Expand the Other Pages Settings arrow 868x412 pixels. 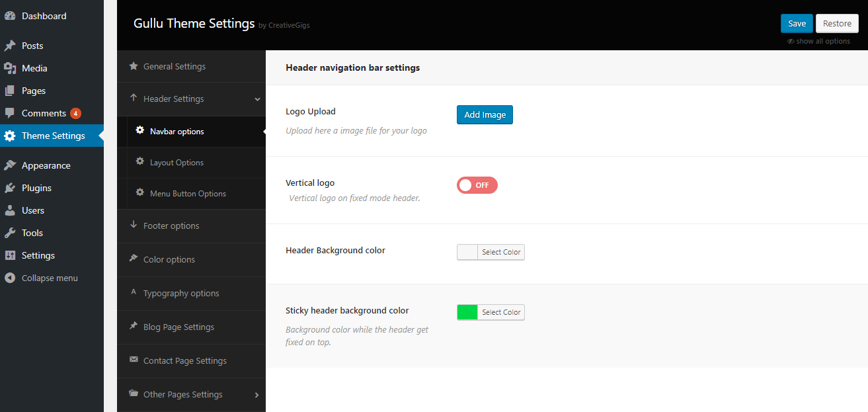coord(257,395)
